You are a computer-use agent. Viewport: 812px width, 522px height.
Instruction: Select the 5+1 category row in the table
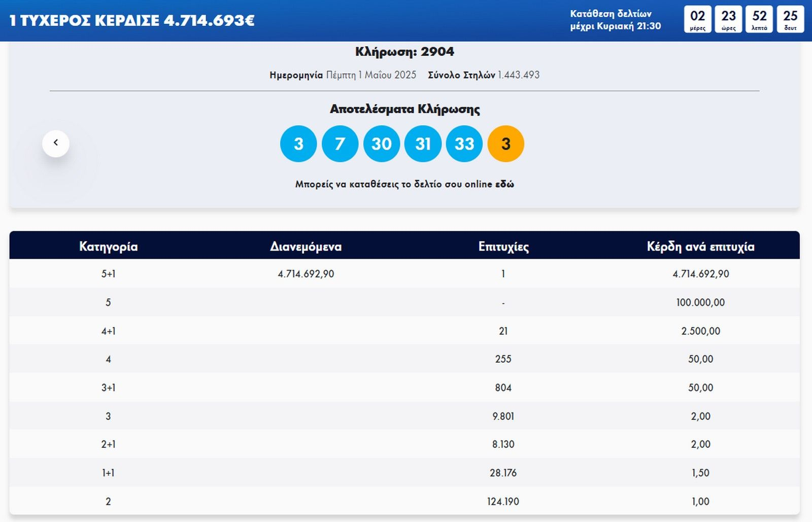tap(108, 274)
